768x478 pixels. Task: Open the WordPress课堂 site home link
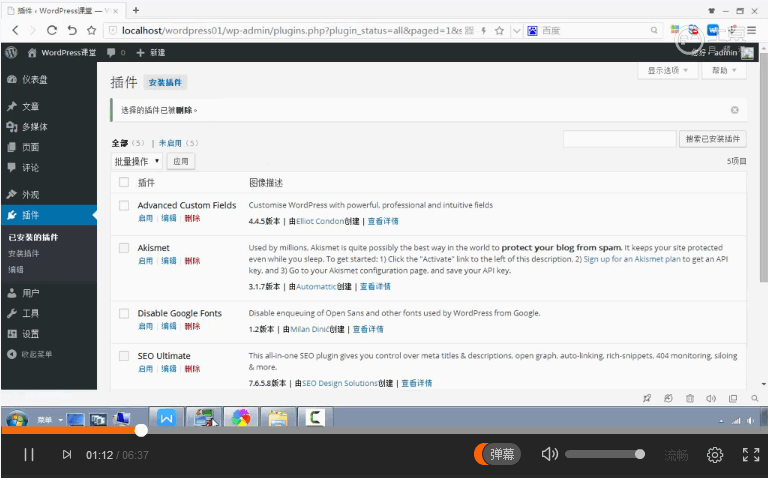pyautogui.click(x=62, y=52)
